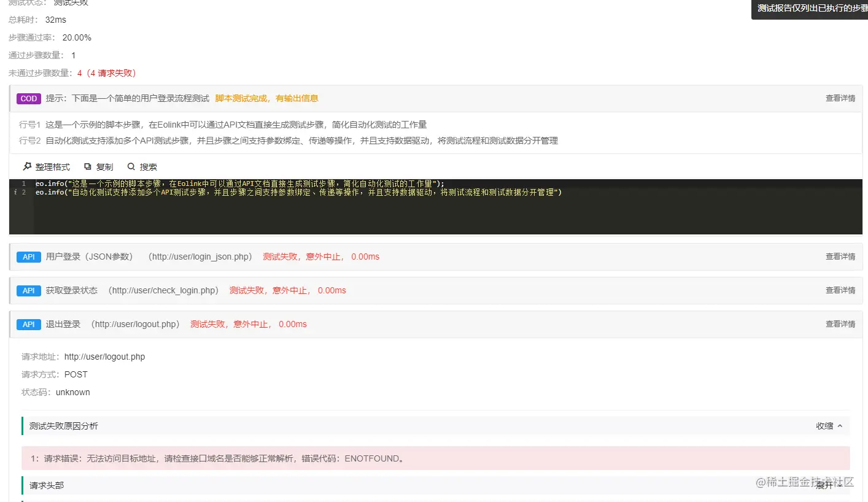Click 测试失败 status of 用户登录 step
868x502 pixels.
pyautogui.click(x=321, y=257)
